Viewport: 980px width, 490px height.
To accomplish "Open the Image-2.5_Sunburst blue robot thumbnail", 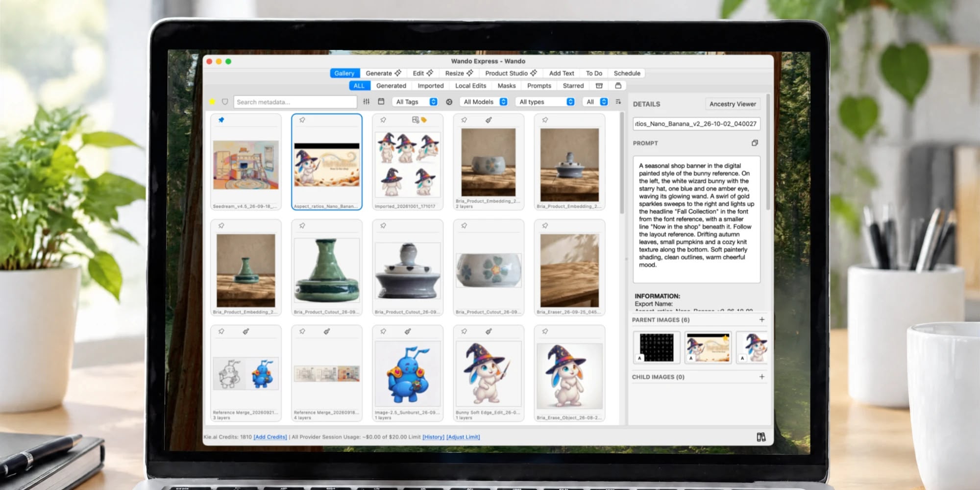I will pyautogui.click(x=408, y=374).
